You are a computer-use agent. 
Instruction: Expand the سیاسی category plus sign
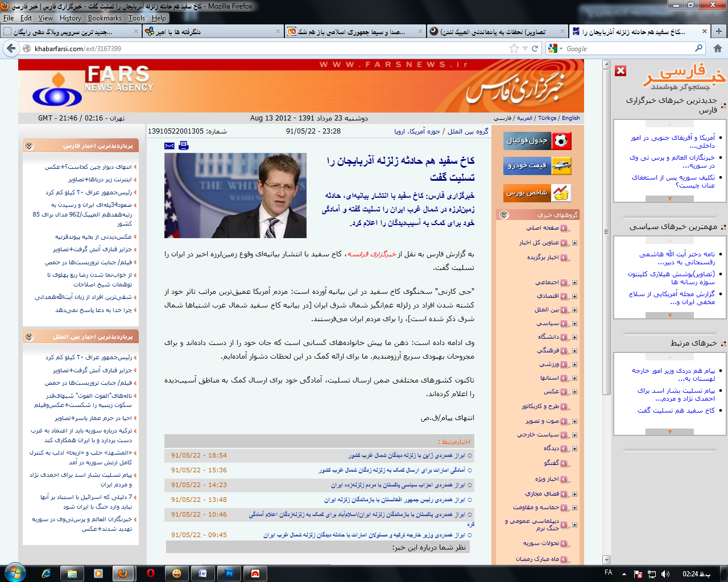[x=574, y=323]
